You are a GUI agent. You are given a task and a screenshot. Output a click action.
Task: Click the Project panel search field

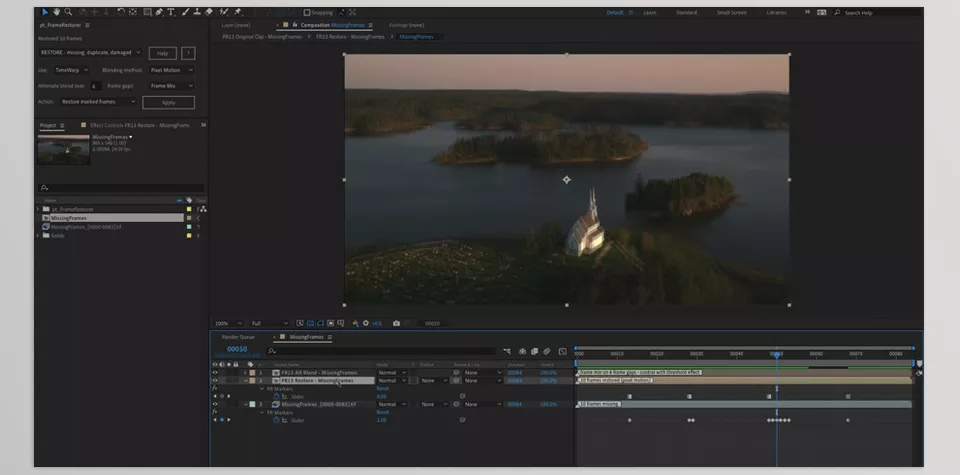click(121, 188)
